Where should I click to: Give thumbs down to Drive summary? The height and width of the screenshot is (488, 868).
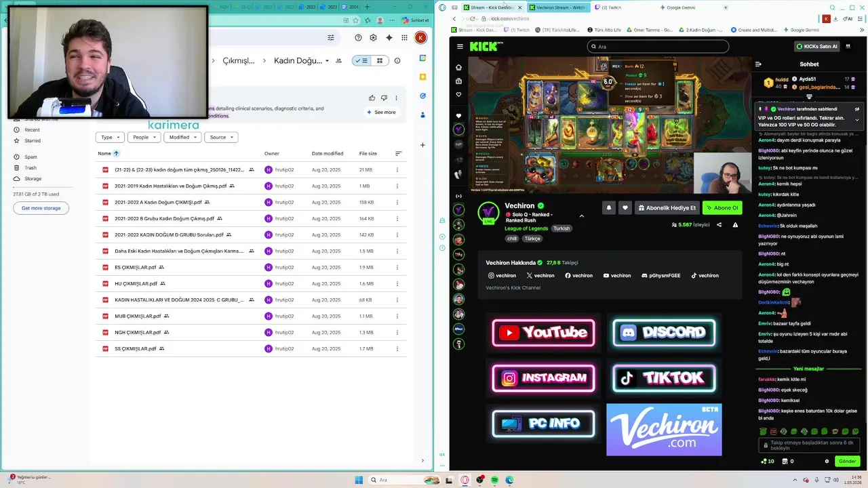(x=384, y=98)
